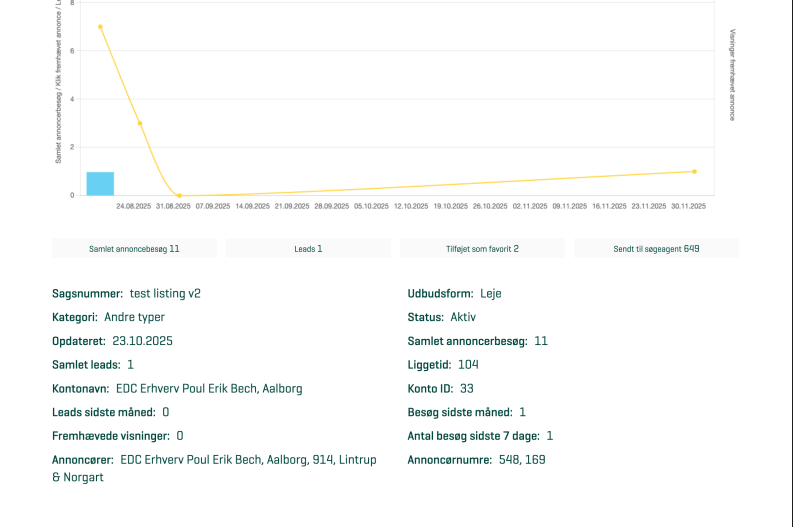
Task: Click the blue bar in the chart
Action: tap(100, 184)
